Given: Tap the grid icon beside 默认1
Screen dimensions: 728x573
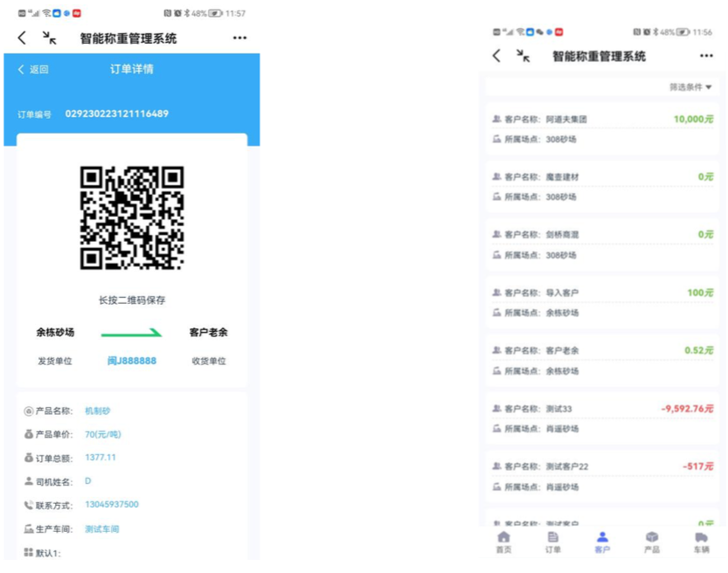Looking at the screenshot, I should click(28, 552).
